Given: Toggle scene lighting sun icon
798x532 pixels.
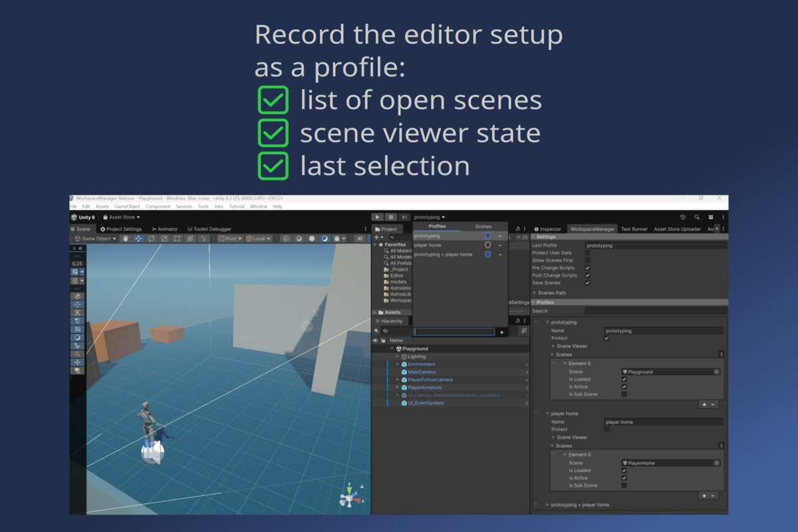Looking at the screenshot, I should coord(338,238).
